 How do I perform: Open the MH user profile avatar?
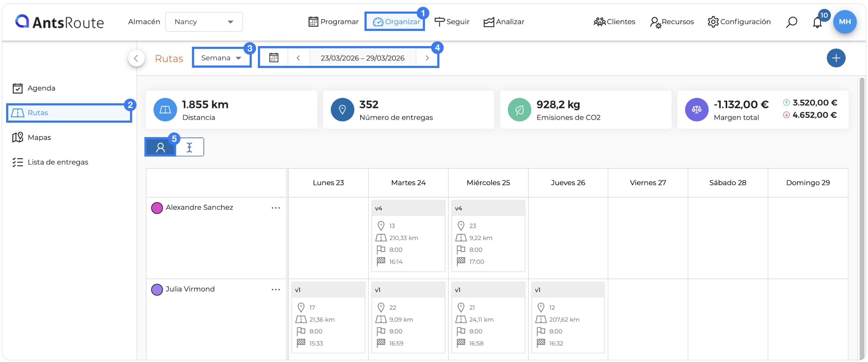point(845,22)
